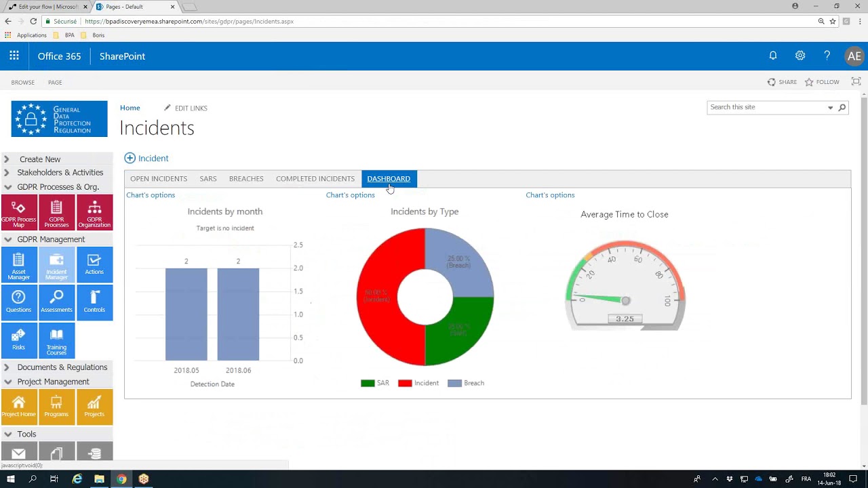Open the Training Courses tile
Screen dimensions: 868x488
pyautogui.click(x=56, y=341)
